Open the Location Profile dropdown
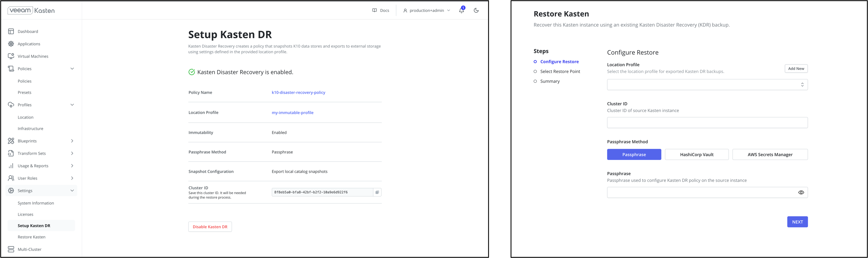Screen dimensions: 868x258 pos(707,85)
